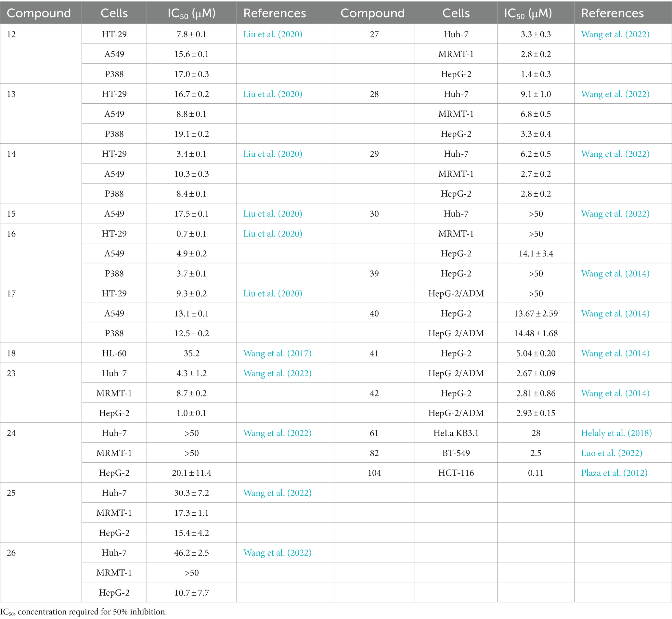Image resolution: width=672 pixels, height=619 pixels.
Task: Select the value 20.1 ± 11.4
Action: [x=192, y=473]
